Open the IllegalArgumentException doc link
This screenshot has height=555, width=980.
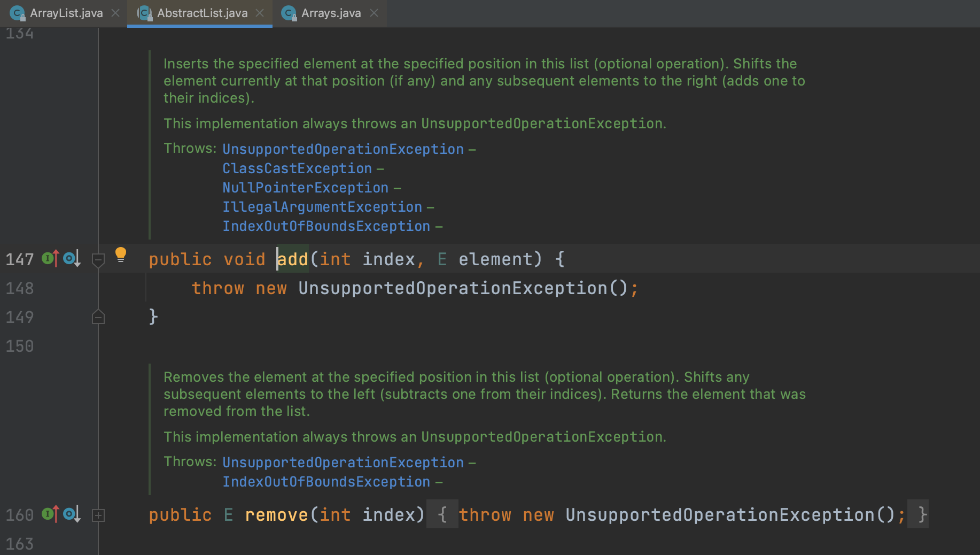coord(322,207)
